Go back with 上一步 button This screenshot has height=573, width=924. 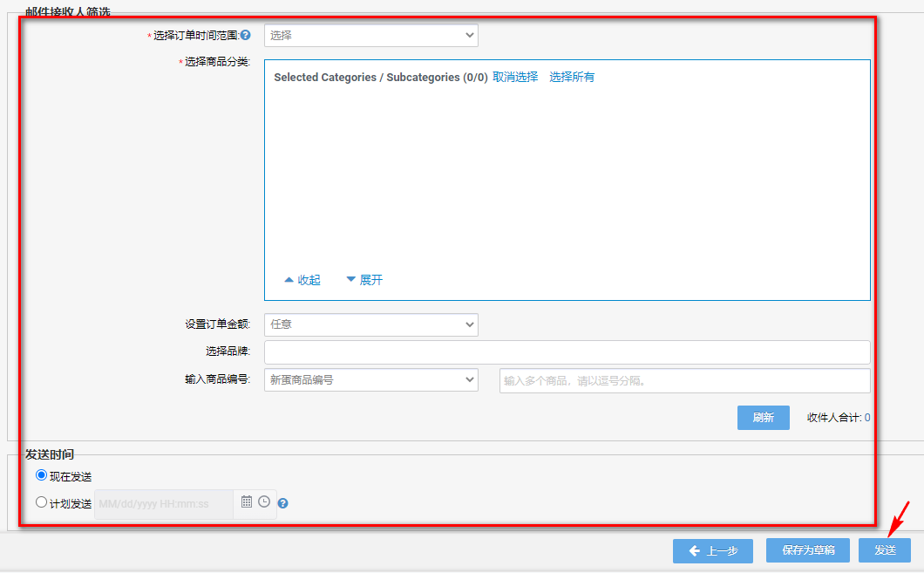click(713, 550)
